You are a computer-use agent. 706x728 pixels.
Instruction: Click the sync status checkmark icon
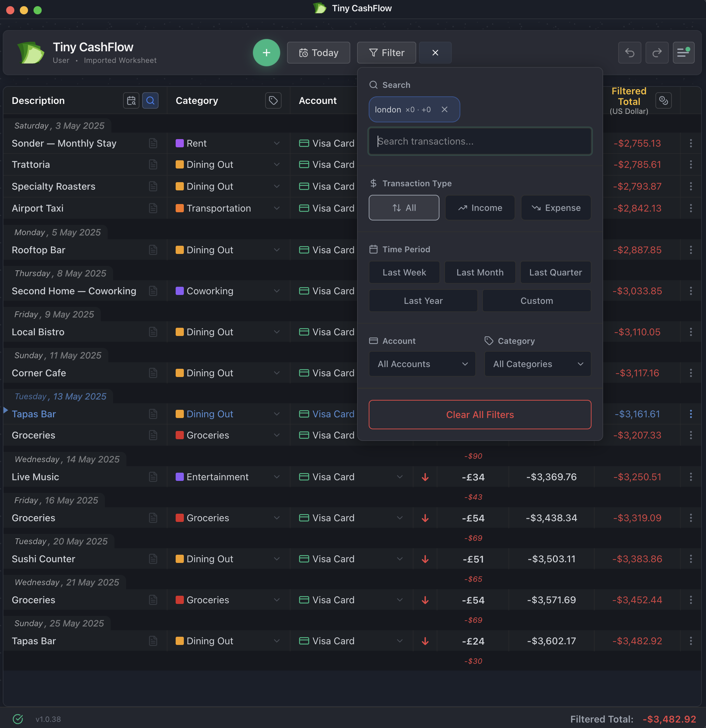(18, 719)
